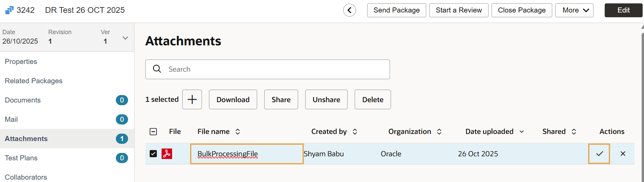644x182 pixels.
Task: Confirm edit with the checkmark icon
Action: tap(599, 154)
